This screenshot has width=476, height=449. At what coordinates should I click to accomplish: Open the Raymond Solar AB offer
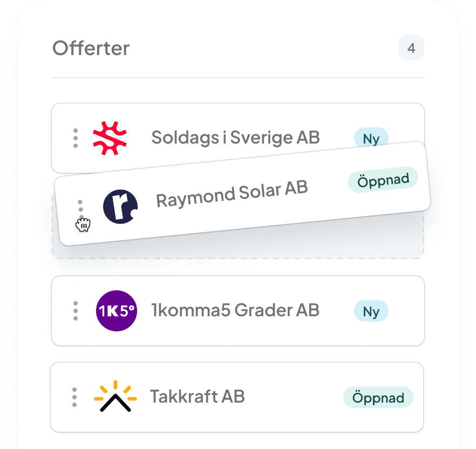(x=231, y=195)
